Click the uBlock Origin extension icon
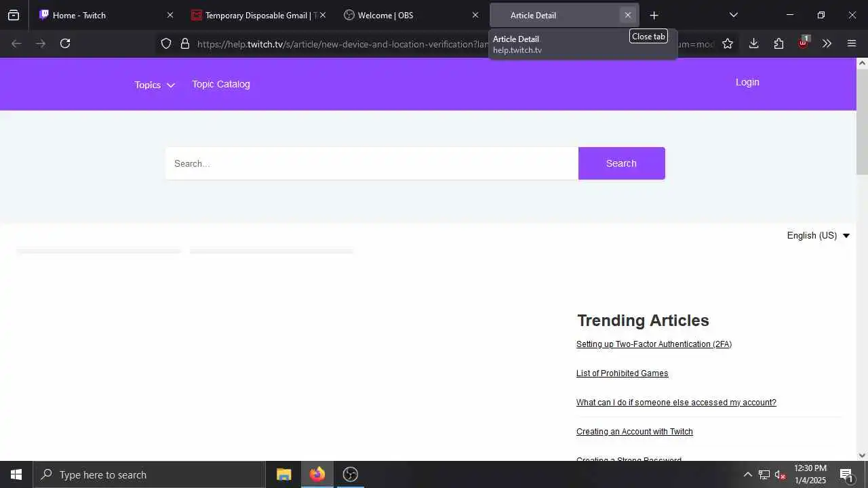 [x=804, y=42]
